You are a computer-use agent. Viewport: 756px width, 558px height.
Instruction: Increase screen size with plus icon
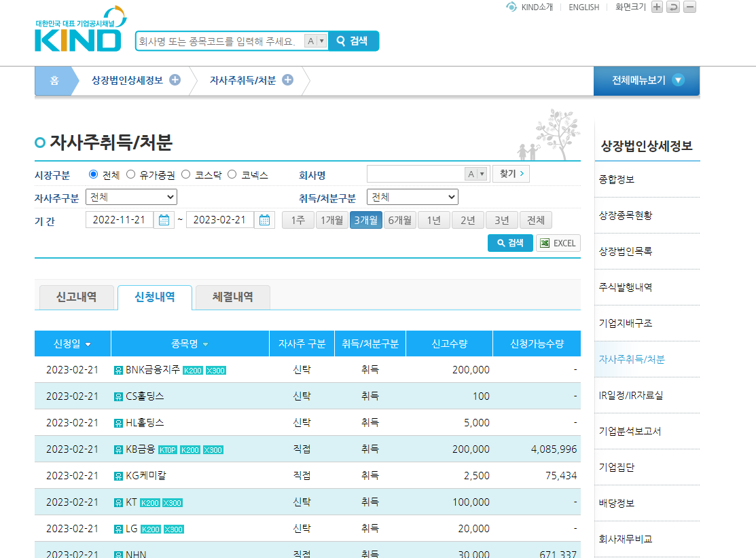point(657,7)
